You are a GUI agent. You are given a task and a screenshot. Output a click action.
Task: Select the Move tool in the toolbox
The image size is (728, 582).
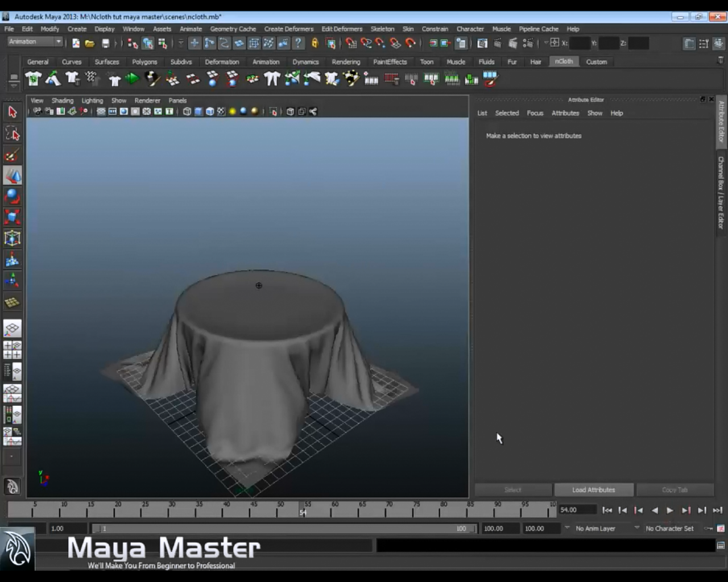(x=13, y=176)
